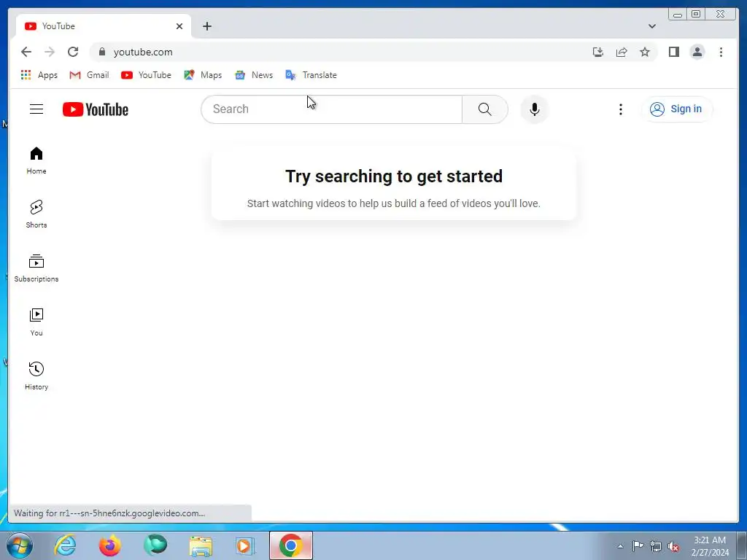Click the YouTube logo

point(96,109)
